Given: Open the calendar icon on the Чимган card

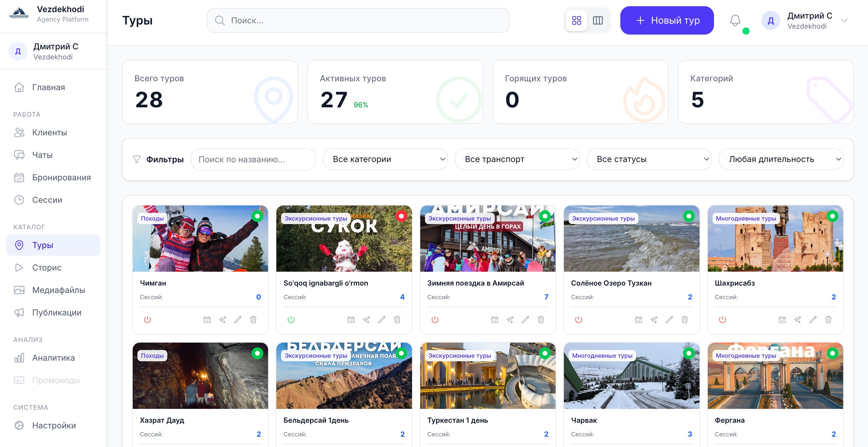Looking at the screenshot, I should click(207, 320).
